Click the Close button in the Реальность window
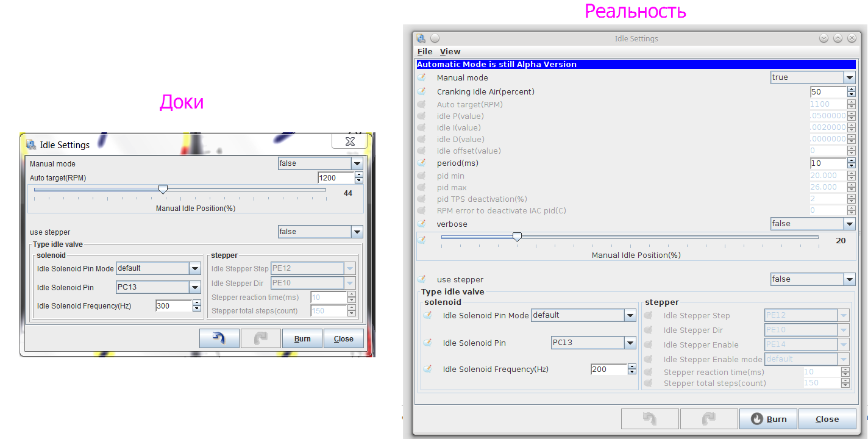The image size is (868, 439). pos(827,419)
